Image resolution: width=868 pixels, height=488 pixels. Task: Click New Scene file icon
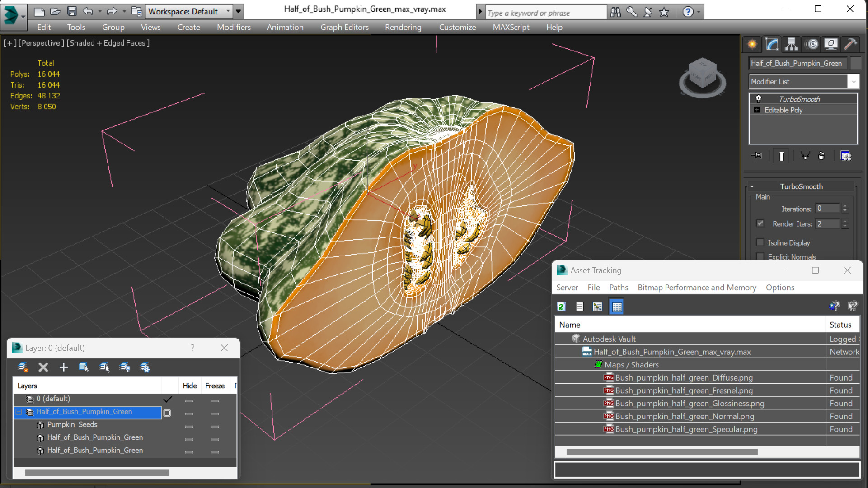(39, 11)
